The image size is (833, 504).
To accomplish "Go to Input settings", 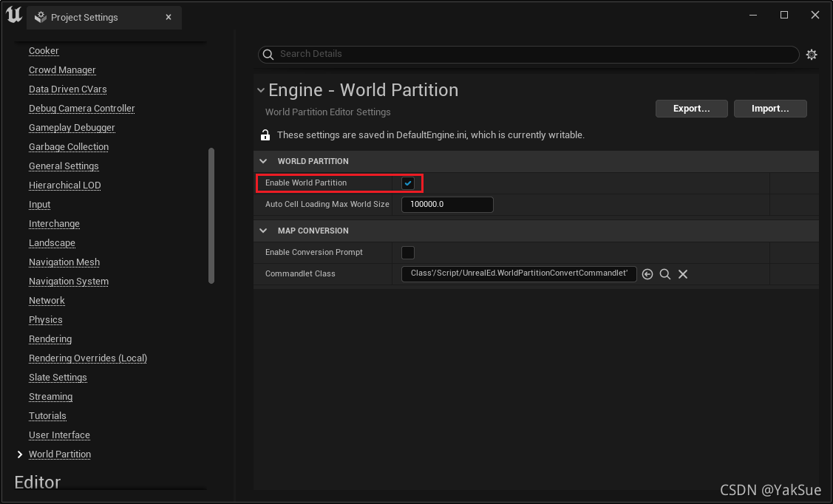I will 39,205.
